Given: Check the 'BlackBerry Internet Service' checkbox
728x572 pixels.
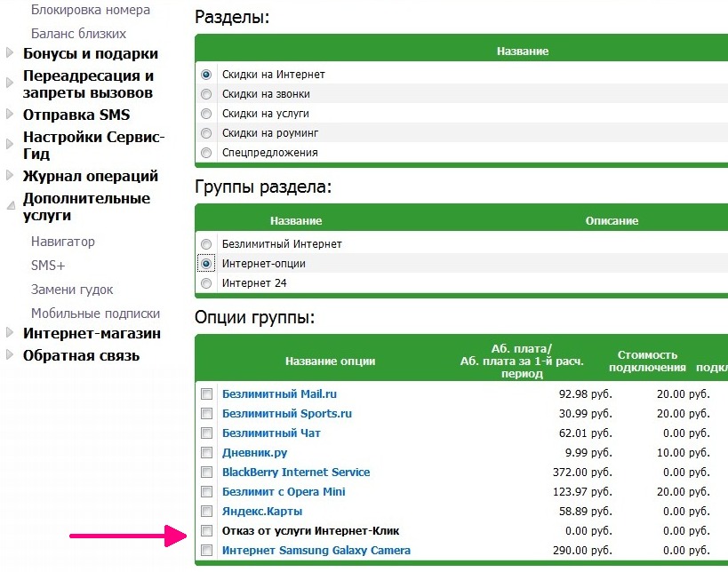Looking at the screenshot, I should [206, 473].
